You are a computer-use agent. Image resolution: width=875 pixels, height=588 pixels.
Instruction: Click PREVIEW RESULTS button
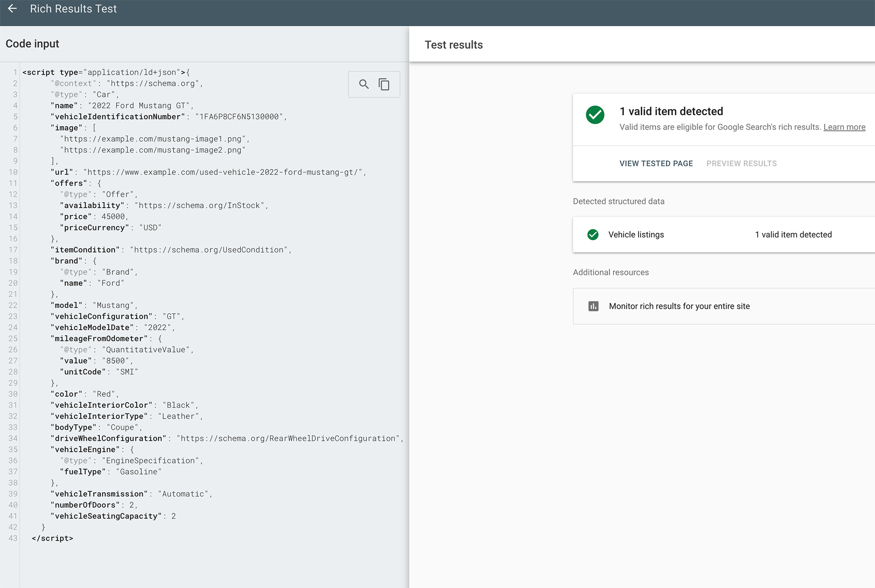741,164
